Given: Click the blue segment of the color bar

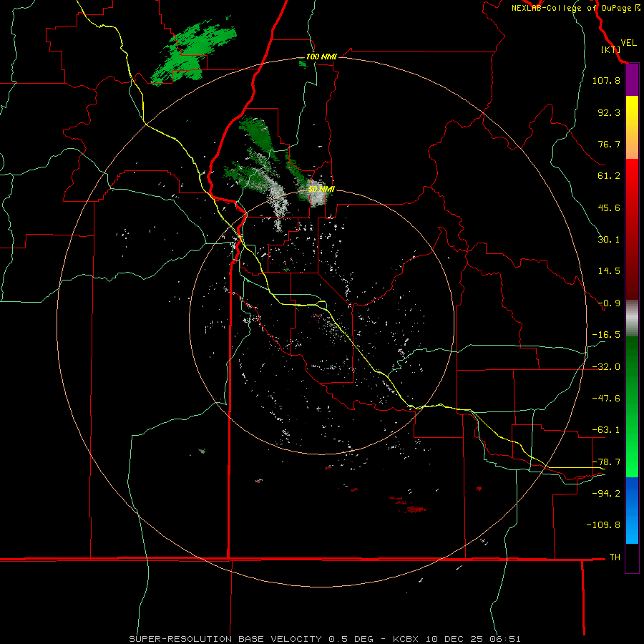Looking at the screenshot, I should [632, 510].
